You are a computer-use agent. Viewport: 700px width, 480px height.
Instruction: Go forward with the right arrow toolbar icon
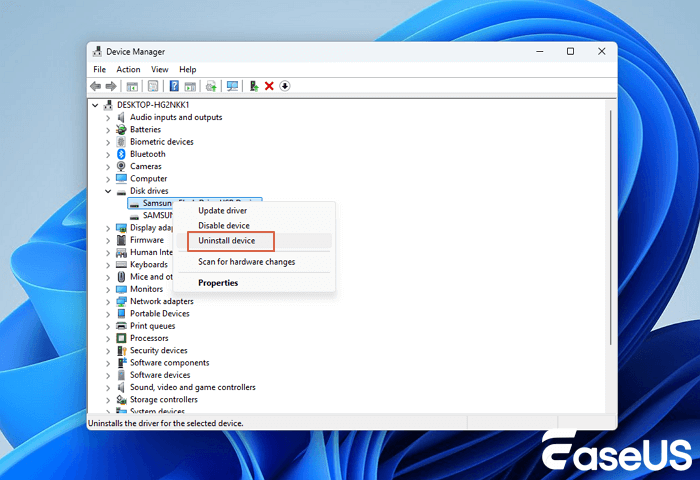pyautogui.click(x=111, y=86)
